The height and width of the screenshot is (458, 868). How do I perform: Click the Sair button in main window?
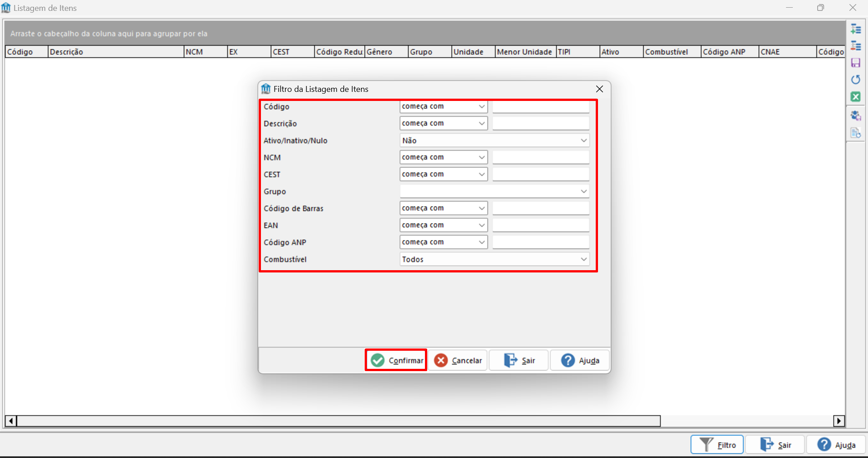pyautogui.click(x=775, y=445)
